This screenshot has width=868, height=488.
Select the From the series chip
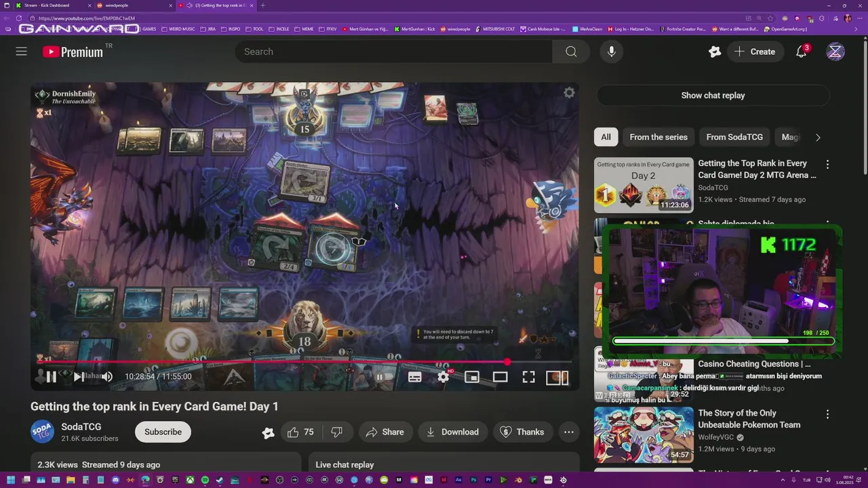tap(658, 137)
